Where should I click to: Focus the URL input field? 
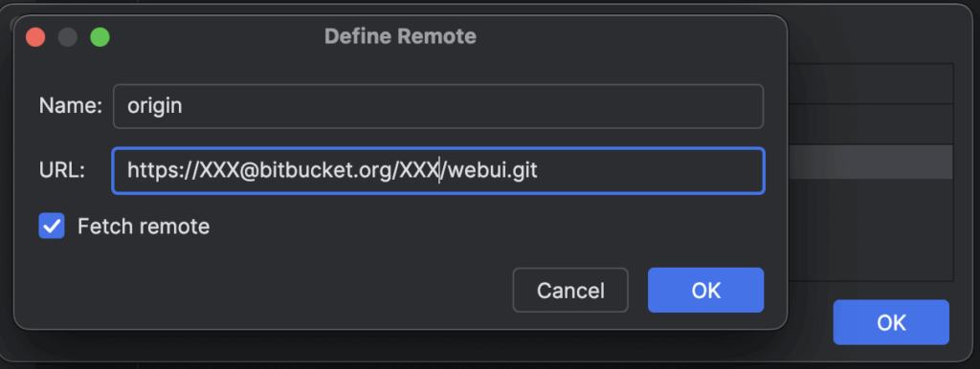tap(438, 170)
